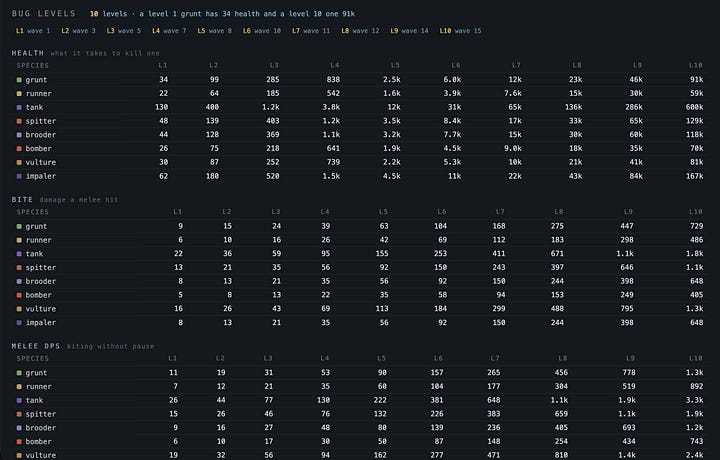720x460 pixels.
Task: Click the 'what it takes to kill one' subtitle
Action: [x=105, y=53]
